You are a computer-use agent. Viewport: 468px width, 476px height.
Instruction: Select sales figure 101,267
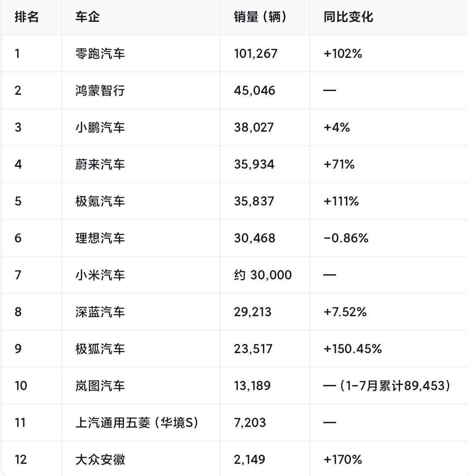pos(255,54)
